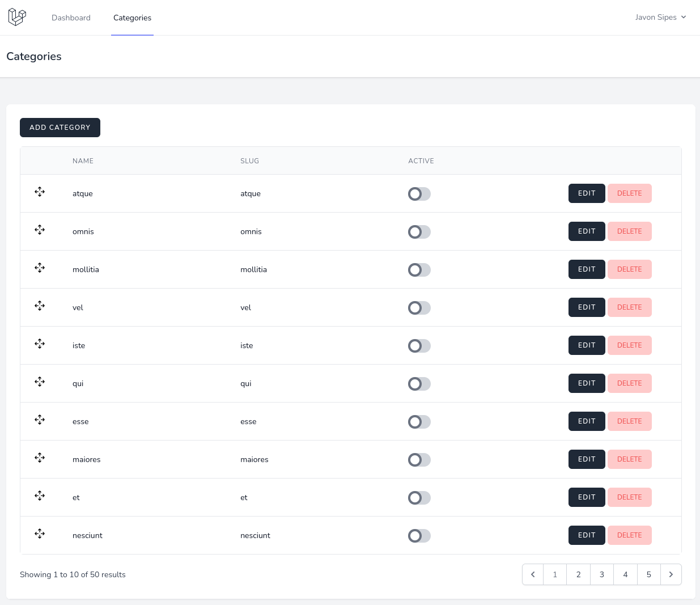Click the ADD CATEGORY button

coord(60,128)
